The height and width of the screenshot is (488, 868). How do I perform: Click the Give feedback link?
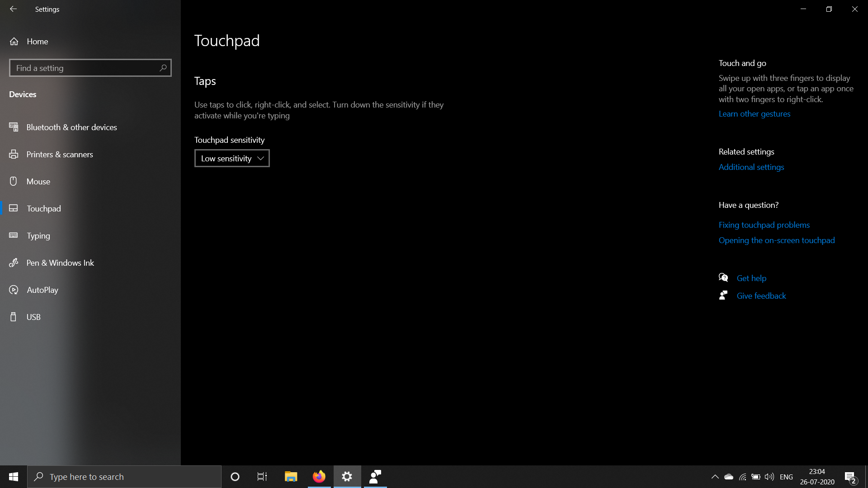(761, 296)
